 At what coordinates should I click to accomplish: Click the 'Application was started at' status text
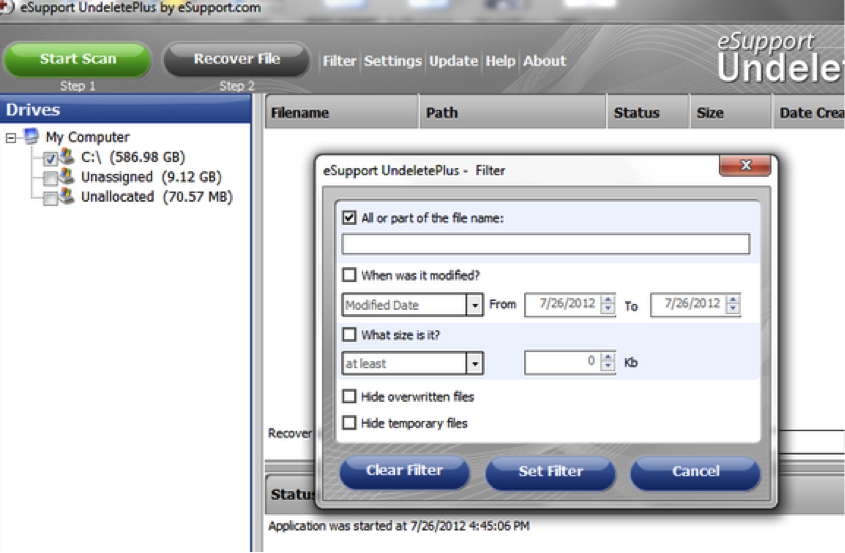[x=399, y=526]
